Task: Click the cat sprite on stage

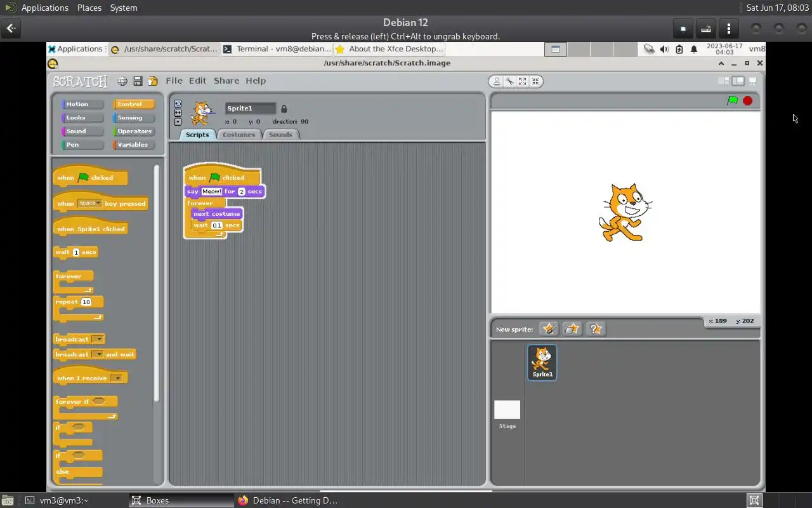Action: [624, 213]
